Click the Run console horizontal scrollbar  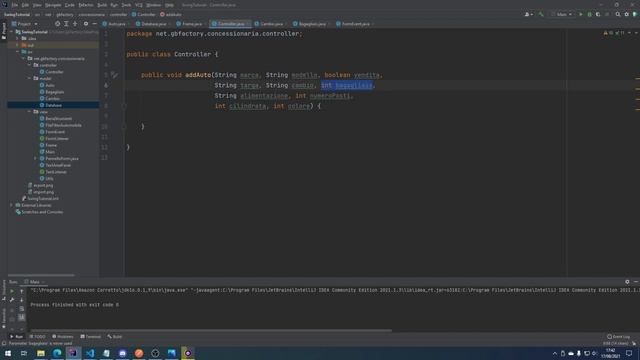pos(210,330)
